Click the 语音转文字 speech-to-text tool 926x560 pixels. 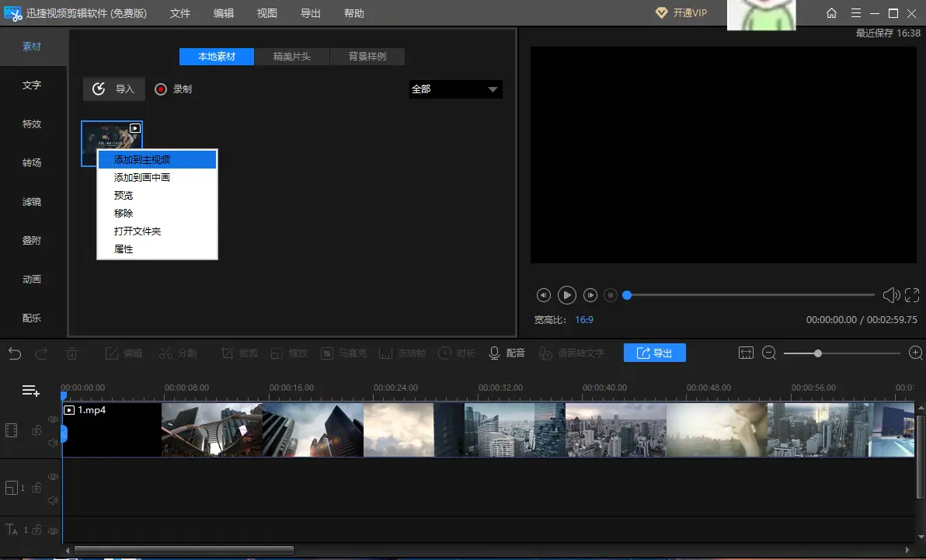coord(571,353)
